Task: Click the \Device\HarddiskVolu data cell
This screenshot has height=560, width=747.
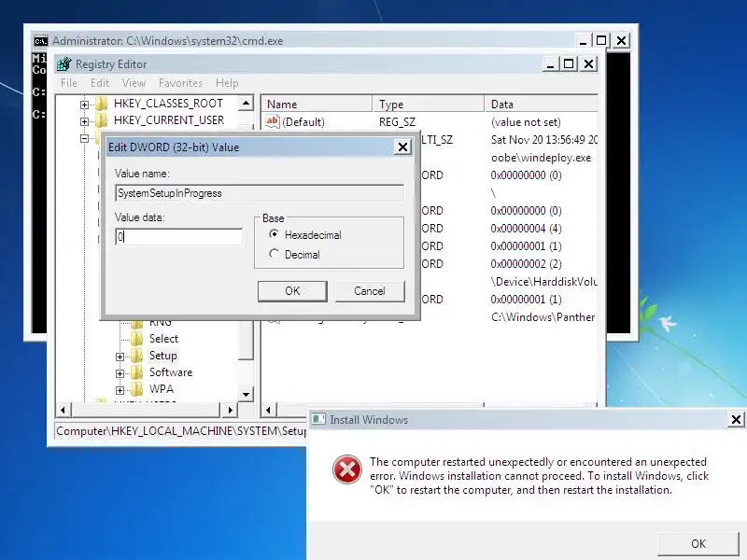Action: click(543, 282)
